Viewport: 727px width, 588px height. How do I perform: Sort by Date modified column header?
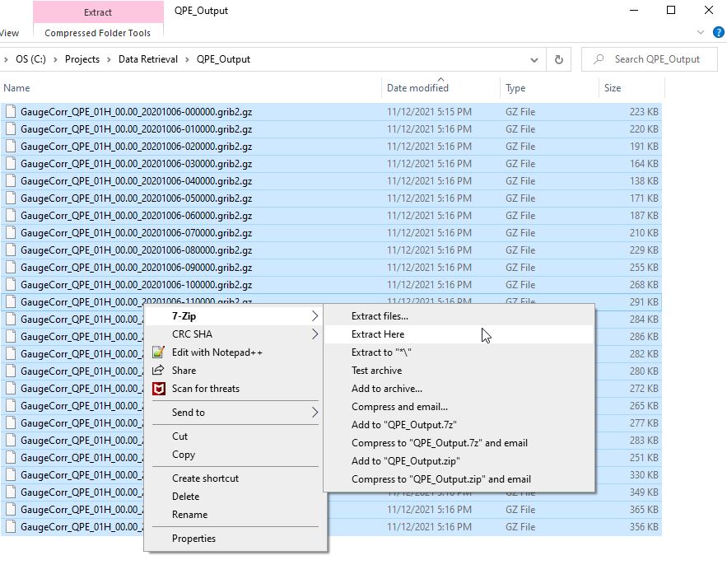(x=441, y=87)
